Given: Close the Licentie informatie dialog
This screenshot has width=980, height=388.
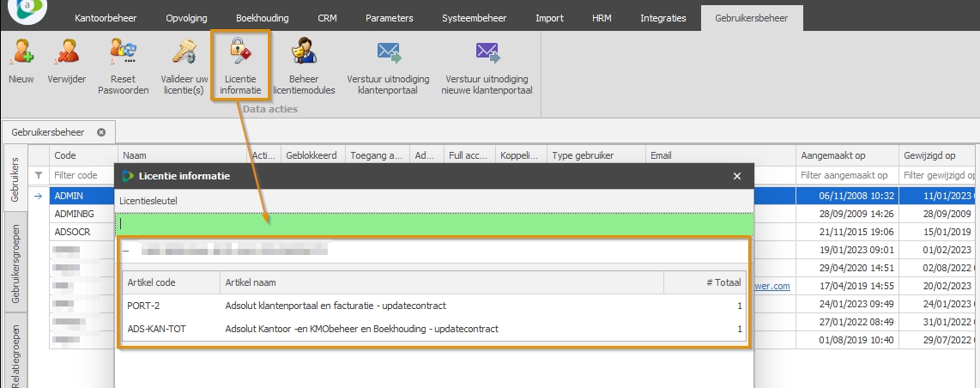Looking at the screenshot, I should coord(736,176).
